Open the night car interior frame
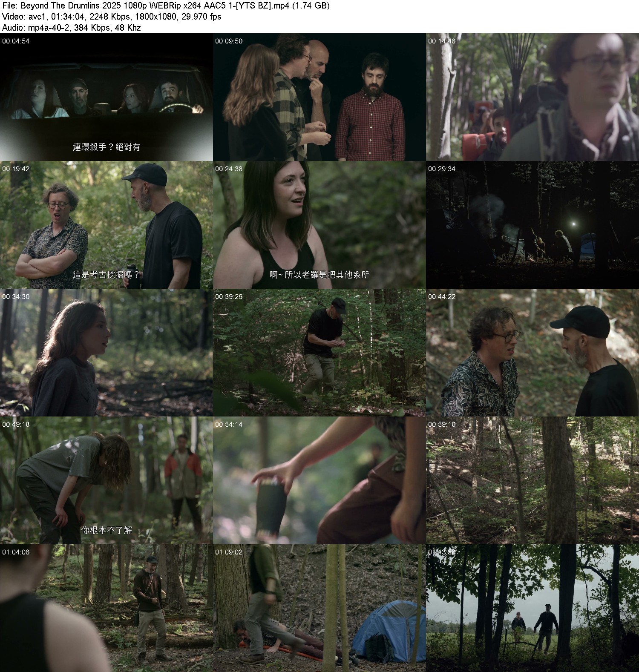This screenshot has width=639, height=672. [x=106, y=97]
